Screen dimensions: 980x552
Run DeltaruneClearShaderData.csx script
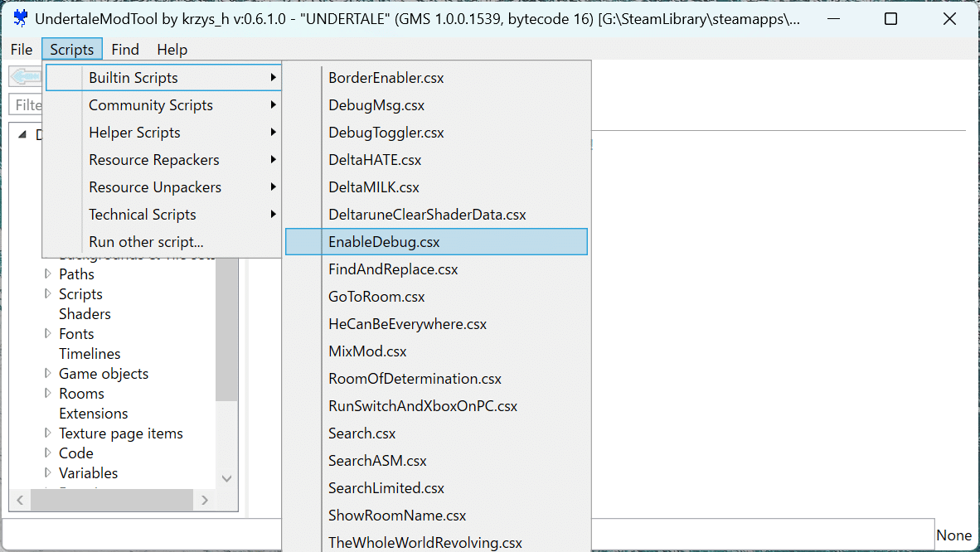pyautogui.click(x=436, y=215)
